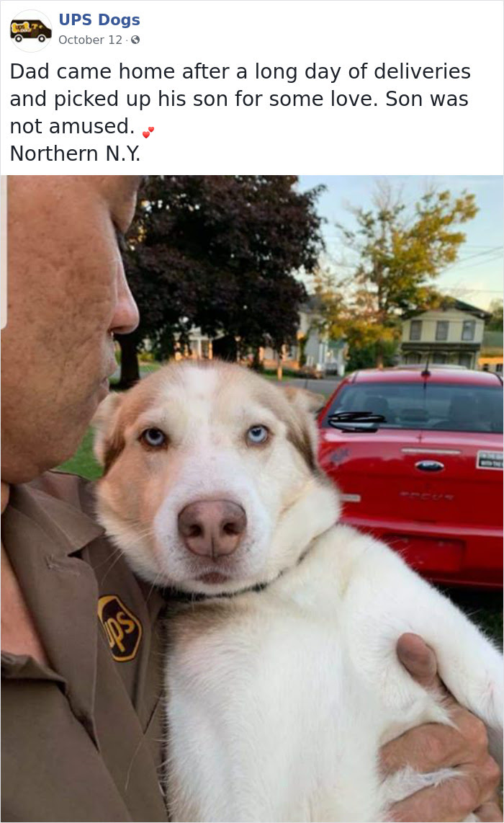Click the Ford emblem on the red car

point(430,466)
